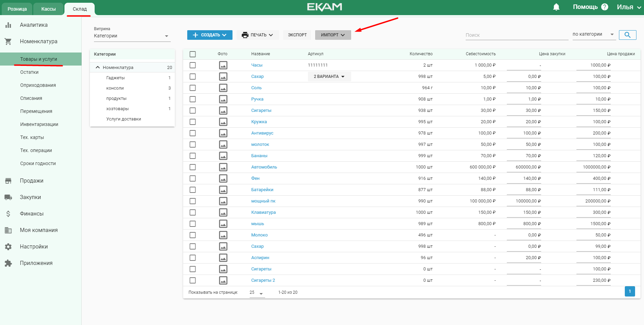Click the Приложения puzzle icon
Viewport: 644px width, 325px height.
coord(8,263)
